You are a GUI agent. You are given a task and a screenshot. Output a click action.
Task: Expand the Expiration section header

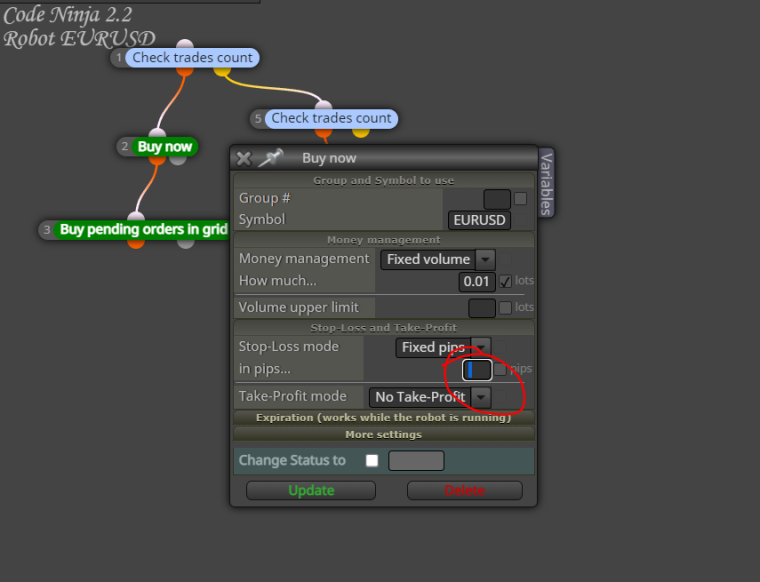(x=383, y=418)
